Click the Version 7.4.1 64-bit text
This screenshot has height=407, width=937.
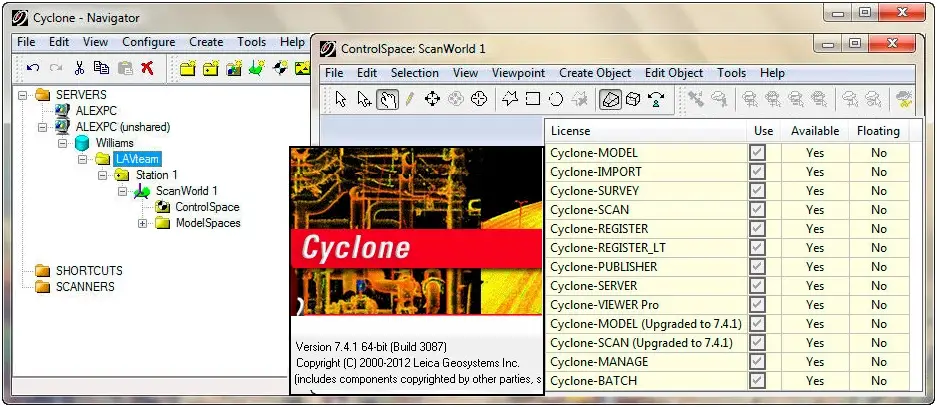tap(371, 347)
